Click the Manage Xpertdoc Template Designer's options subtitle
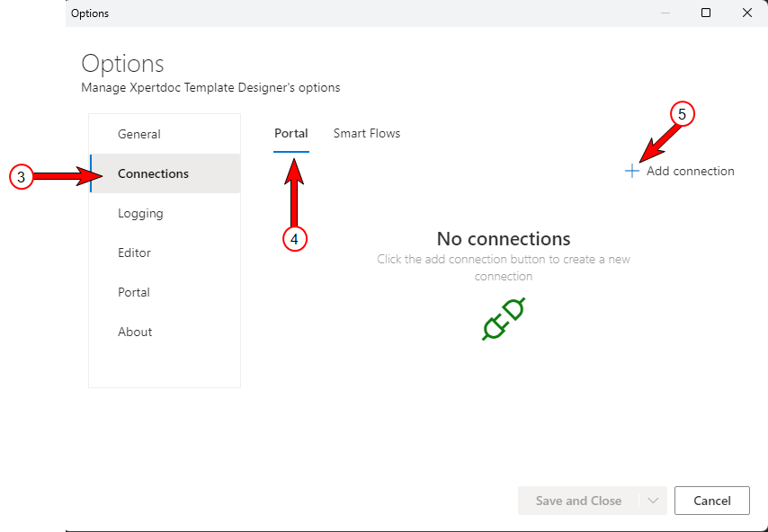The height and width of the screenshot is (532, 768). pos(210,87)
